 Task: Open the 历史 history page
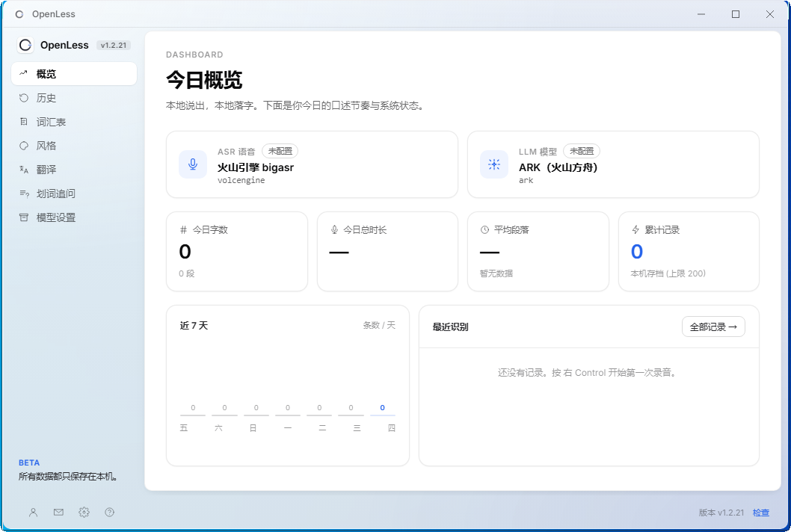pyautogui.click(x=74, y=98)
